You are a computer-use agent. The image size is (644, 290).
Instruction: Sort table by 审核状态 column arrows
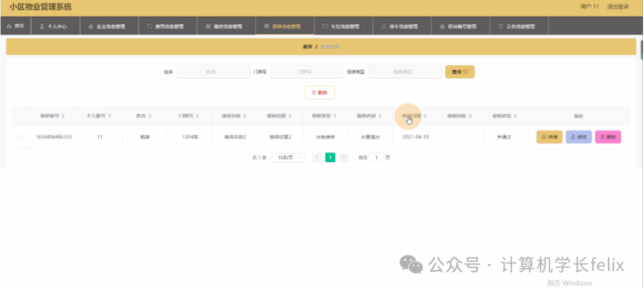(x=515, y=116)
